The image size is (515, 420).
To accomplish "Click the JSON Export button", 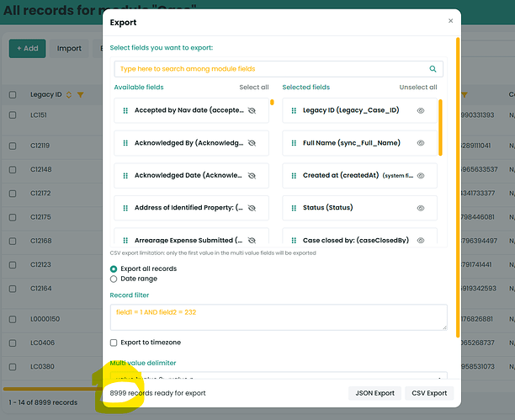I will coord(374,393).
